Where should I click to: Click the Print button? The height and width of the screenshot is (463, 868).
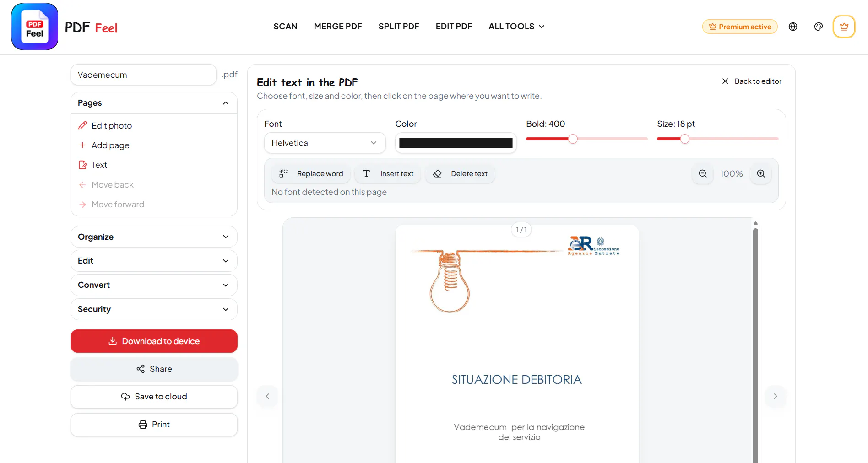coord(154,425)
